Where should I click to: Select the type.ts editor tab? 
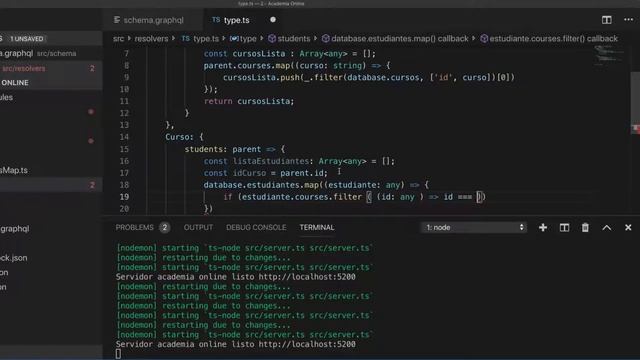237,20
